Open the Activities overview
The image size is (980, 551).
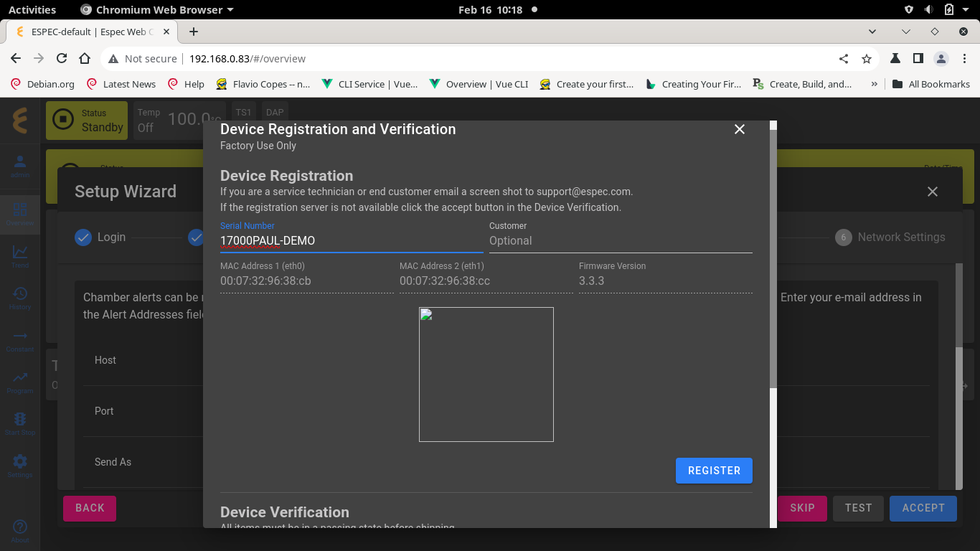pos(32,10)
